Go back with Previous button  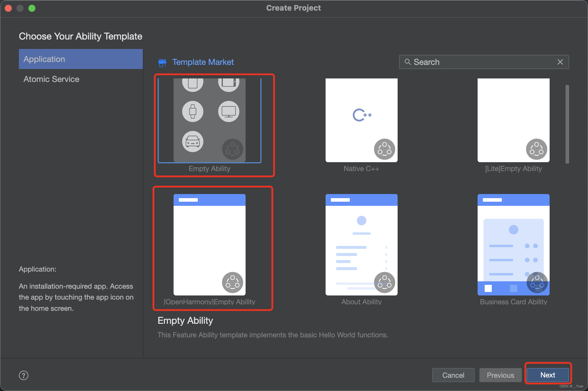coord(500,375)
